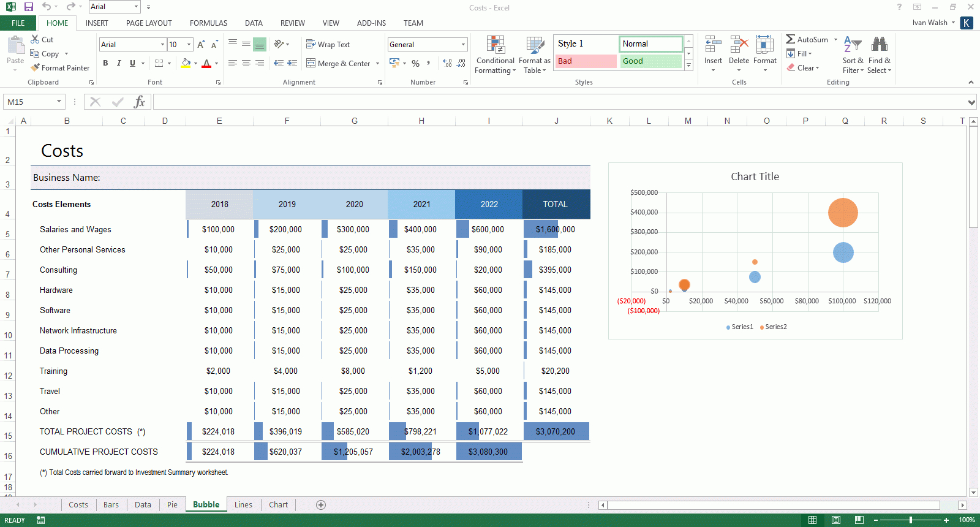Toggle Italic formatting
Screen dimensions: 980x527
click(x=119, y=63)
